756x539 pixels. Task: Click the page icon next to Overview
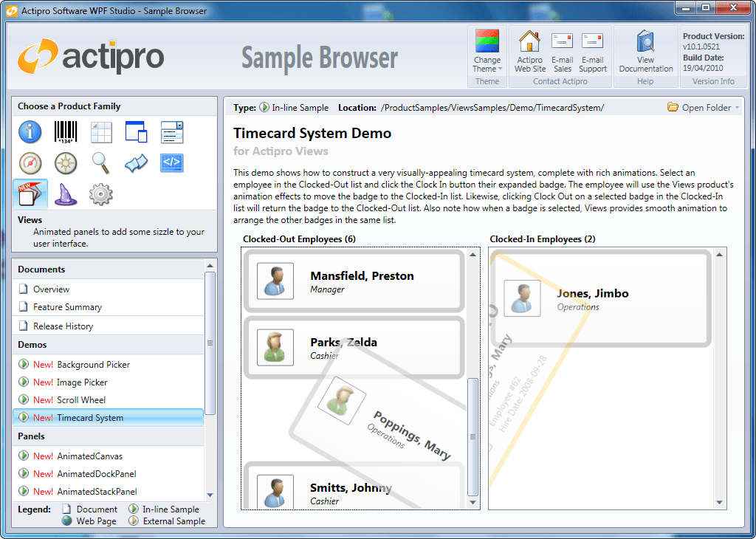pos(23,289)
